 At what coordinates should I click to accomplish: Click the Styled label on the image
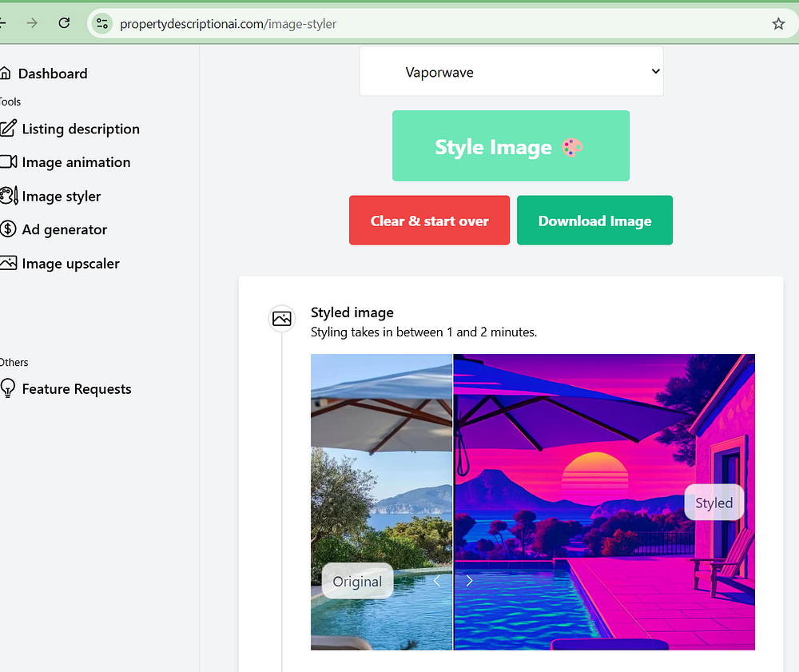pos(714,503)
